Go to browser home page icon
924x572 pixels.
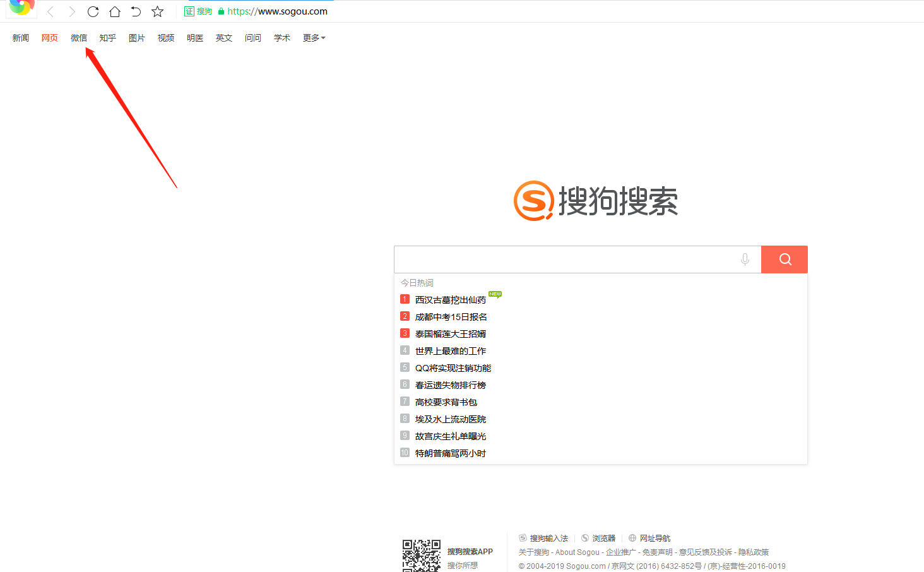(114, 11)
